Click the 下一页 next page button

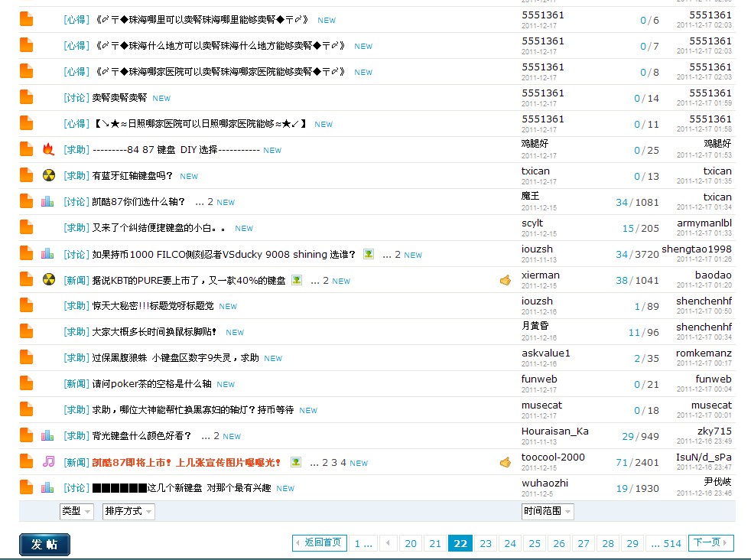[711, 543]
